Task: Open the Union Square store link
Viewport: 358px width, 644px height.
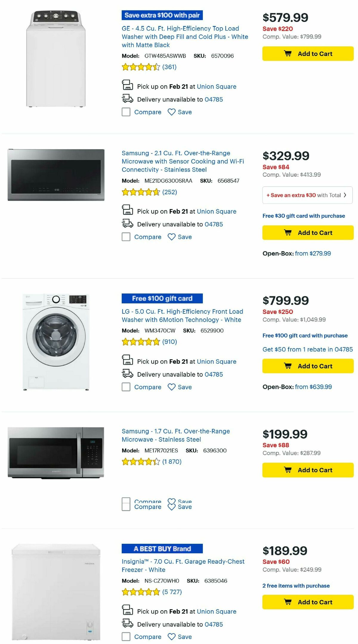Action: (x=217, y=87)
